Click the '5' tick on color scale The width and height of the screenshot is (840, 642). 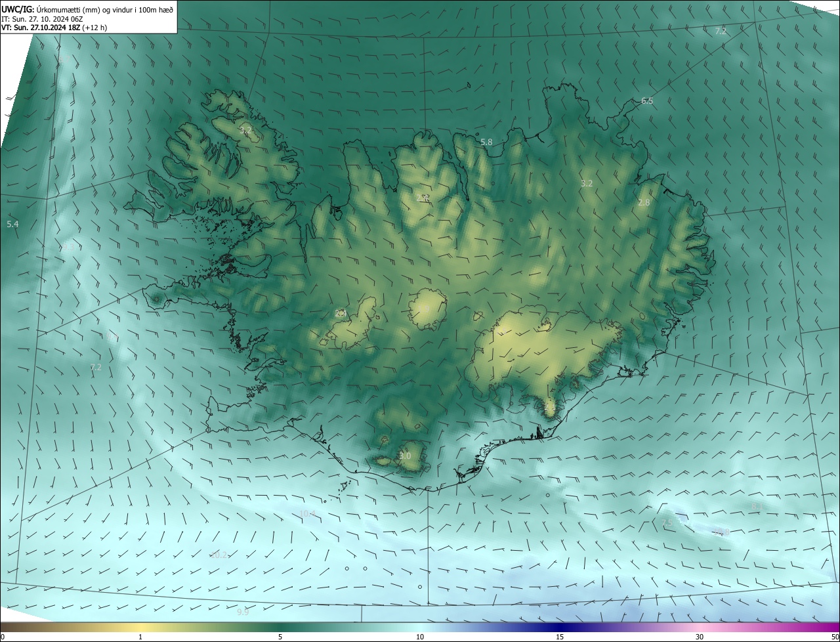coord(280,637)
